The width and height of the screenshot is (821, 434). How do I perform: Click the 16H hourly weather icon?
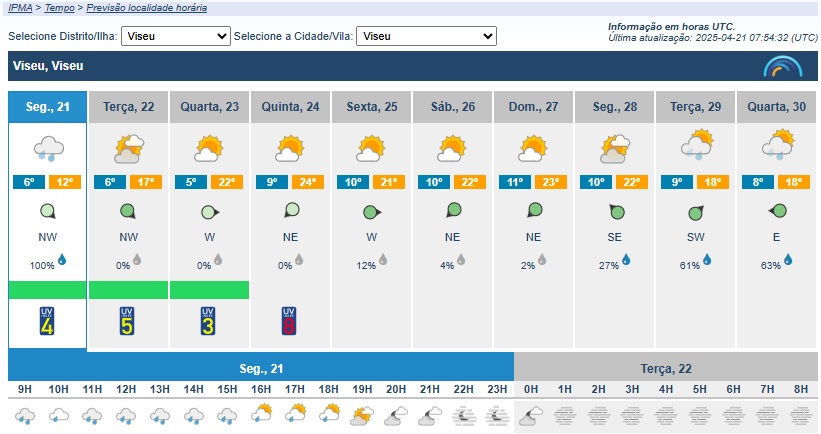(261, 413)
